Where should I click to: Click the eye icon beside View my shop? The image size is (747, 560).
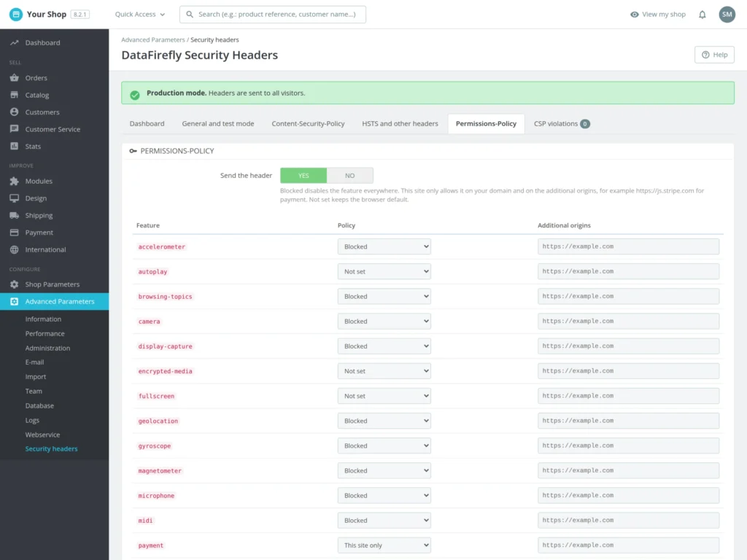pos(634,15)
